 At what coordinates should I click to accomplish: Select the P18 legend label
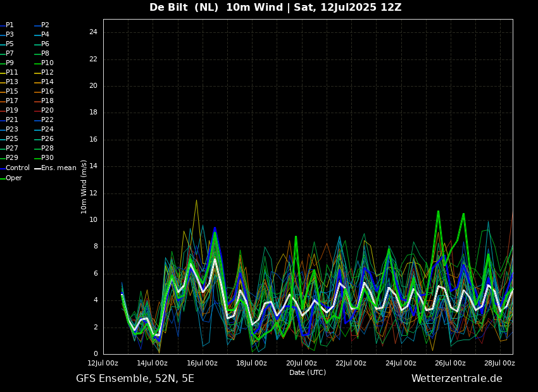pos(47,101)
